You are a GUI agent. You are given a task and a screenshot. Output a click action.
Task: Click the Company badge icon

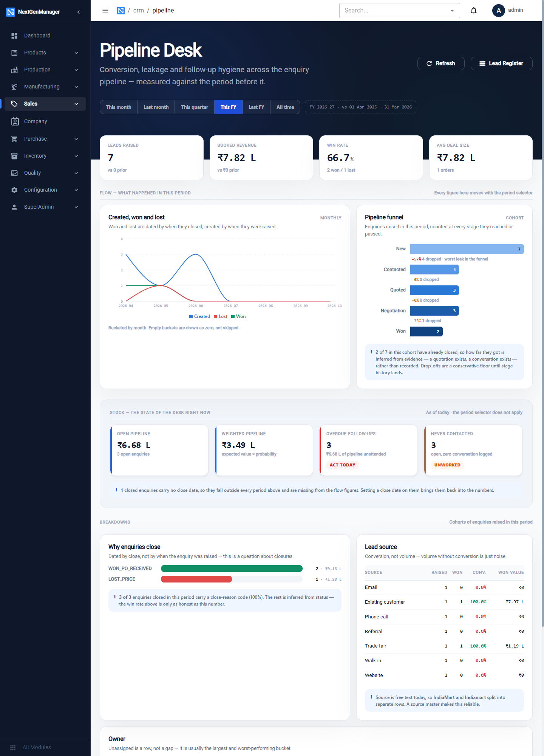pos(15,121)
